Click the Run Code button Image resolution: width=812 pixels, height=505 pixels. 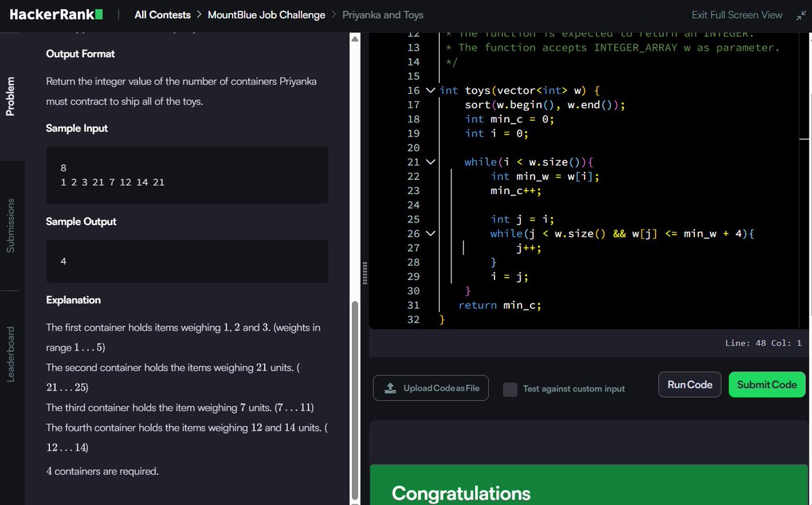(690, 385)
